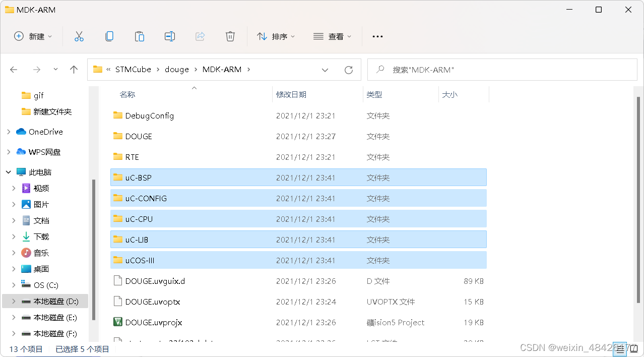Viewport: 644px width, 357px height.
Task: Click the 2021/12/1 23:27 date cell
Action: pos(305,136)
